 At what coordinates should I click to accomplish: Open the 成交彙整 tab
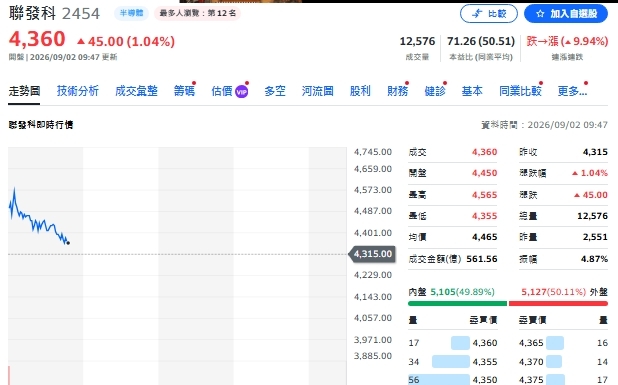(x=136, y=91)
